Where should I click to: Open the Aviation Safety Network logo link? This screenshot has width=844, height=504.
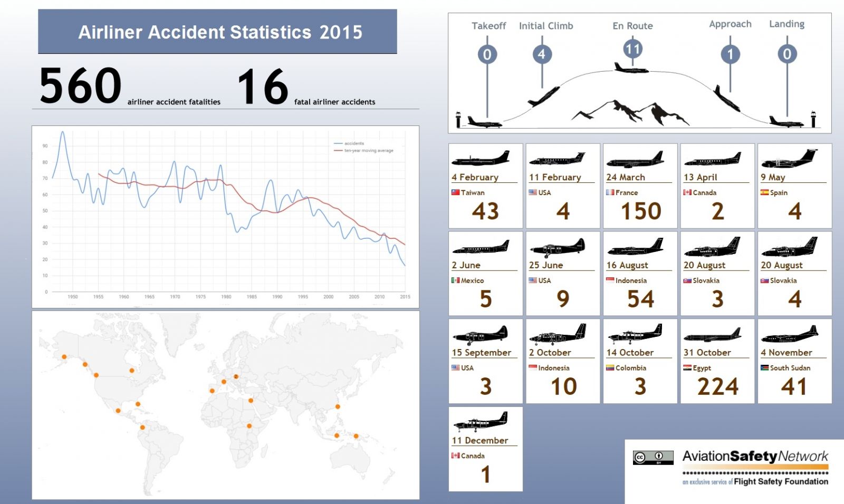click(755, 457)
